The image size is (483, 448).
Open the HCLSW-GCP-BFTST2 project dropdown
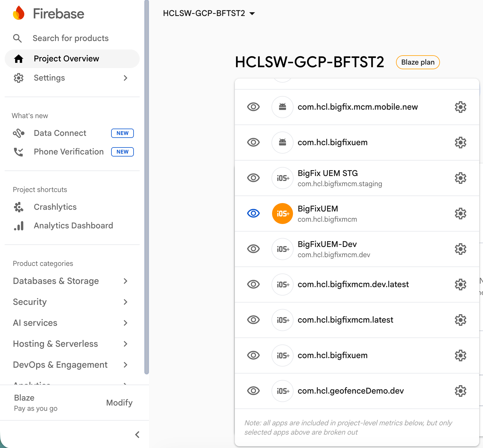click(209, 13)
